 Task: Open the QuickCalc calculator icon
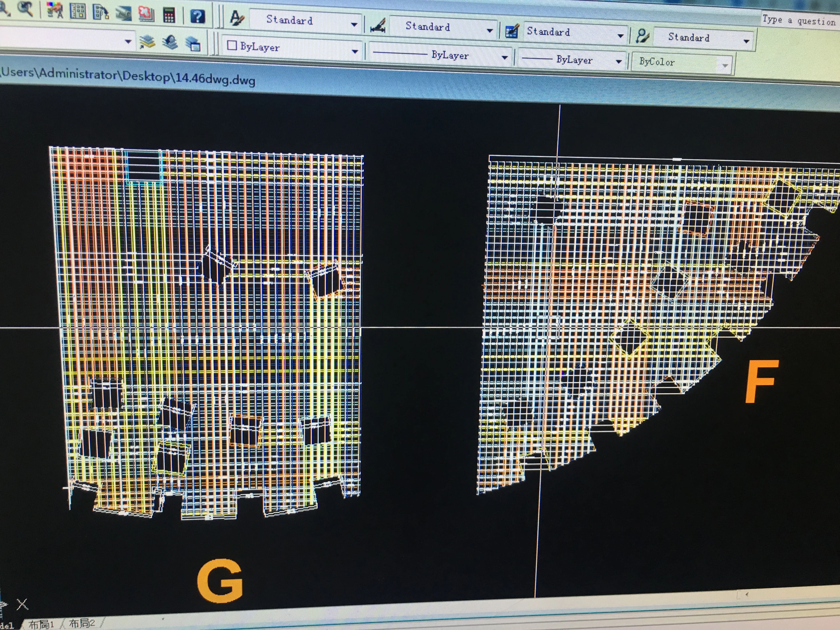tap(169, 15)
